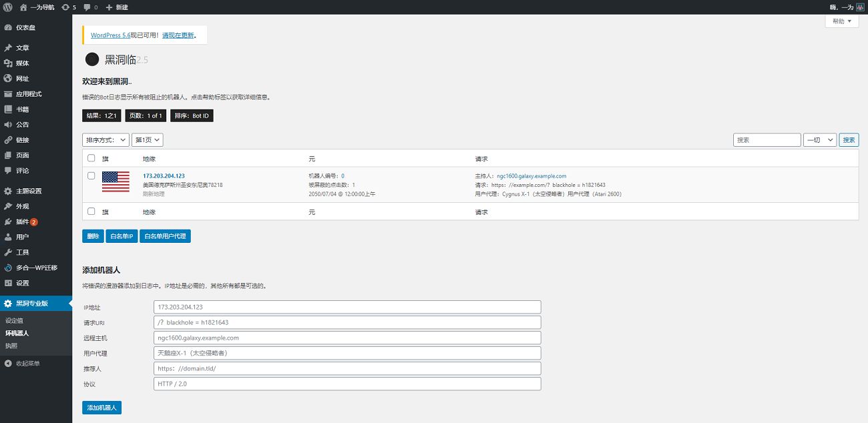Click the 设置 settings icon in sidebar
Image resolution: width=868 pixels, height=423 pixels.
click(x=8, y=283)
